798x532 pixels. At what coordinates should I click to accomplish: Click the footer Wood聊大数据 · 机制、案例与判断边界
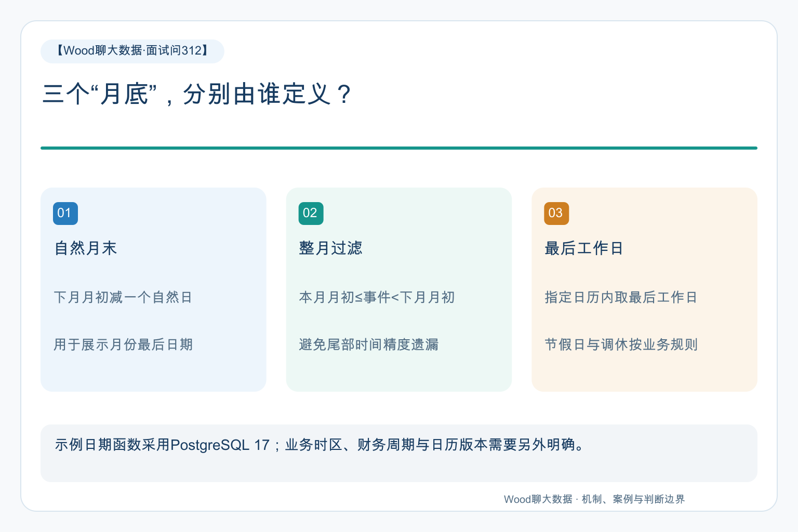tap(594, 499)
